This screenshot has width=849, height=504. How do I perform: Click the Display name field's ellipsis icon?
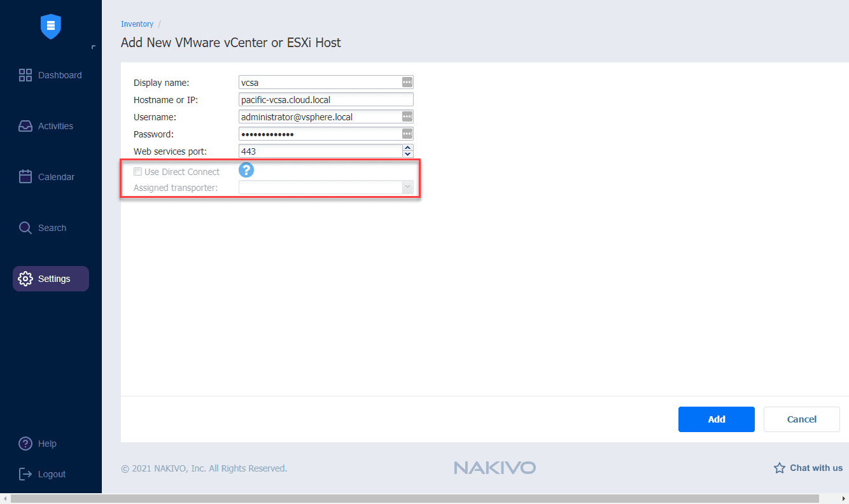407,82
